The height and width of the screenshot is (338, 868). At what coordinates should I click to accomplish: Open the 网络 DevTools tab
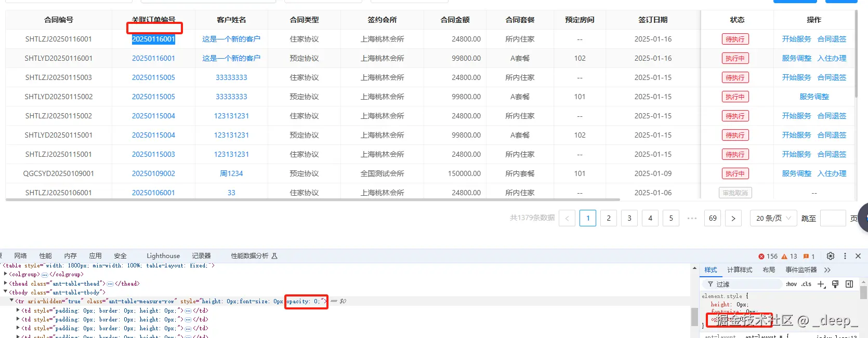tap(20, 256)
